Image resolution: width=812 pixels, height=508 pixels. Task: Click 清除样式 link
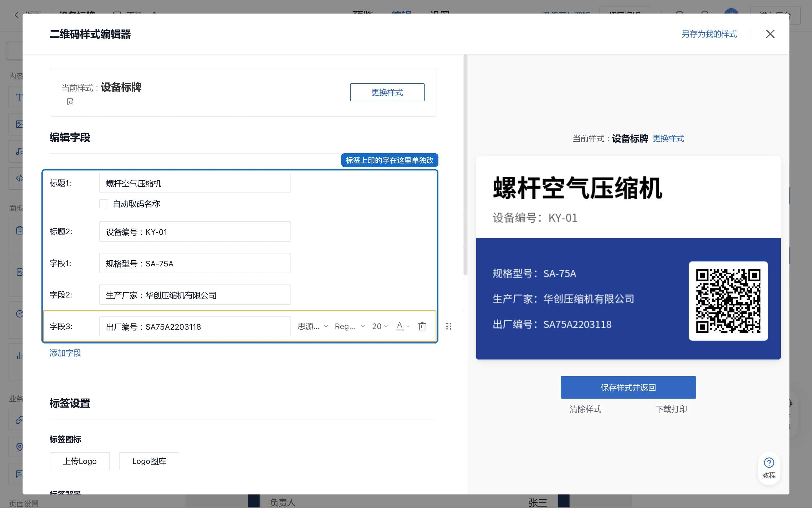[585, 409]
